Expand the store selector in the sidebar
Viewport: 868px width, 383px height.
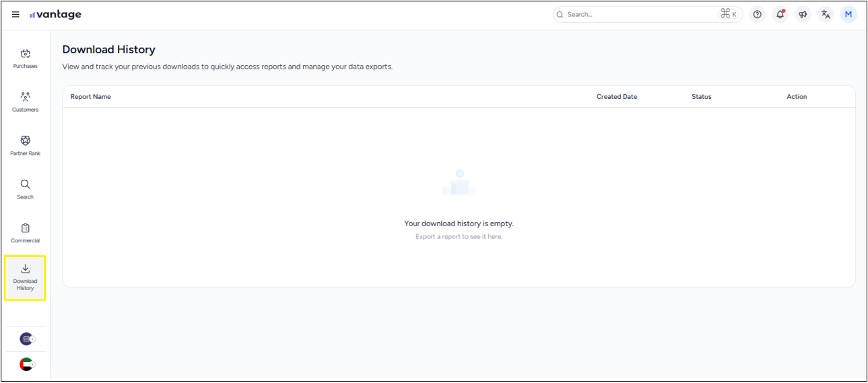(26, 339)
